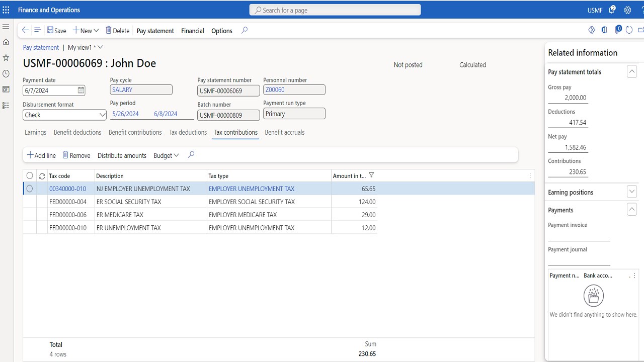This screenshot has width=644, height=362.
Task: Open Workspaces icon in the sidebar
Action: click(6, 89)
